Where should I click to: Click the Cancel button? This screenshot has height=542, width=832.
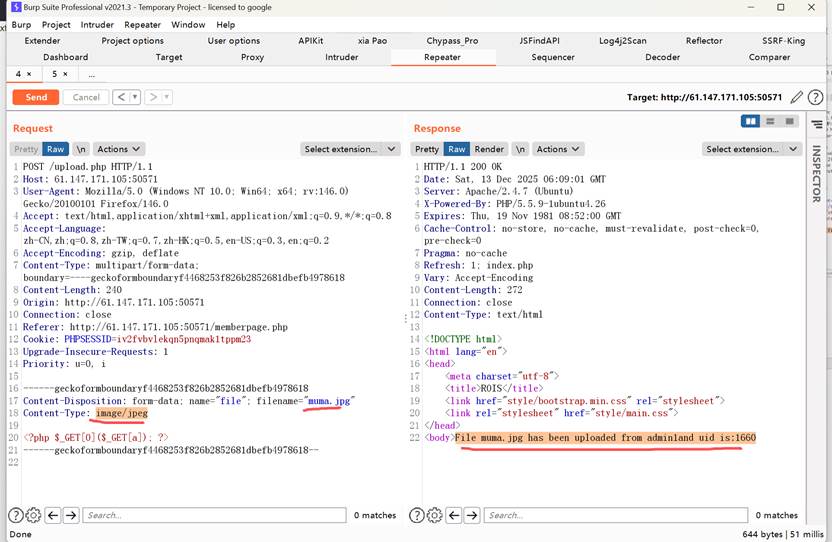(86, 97)
